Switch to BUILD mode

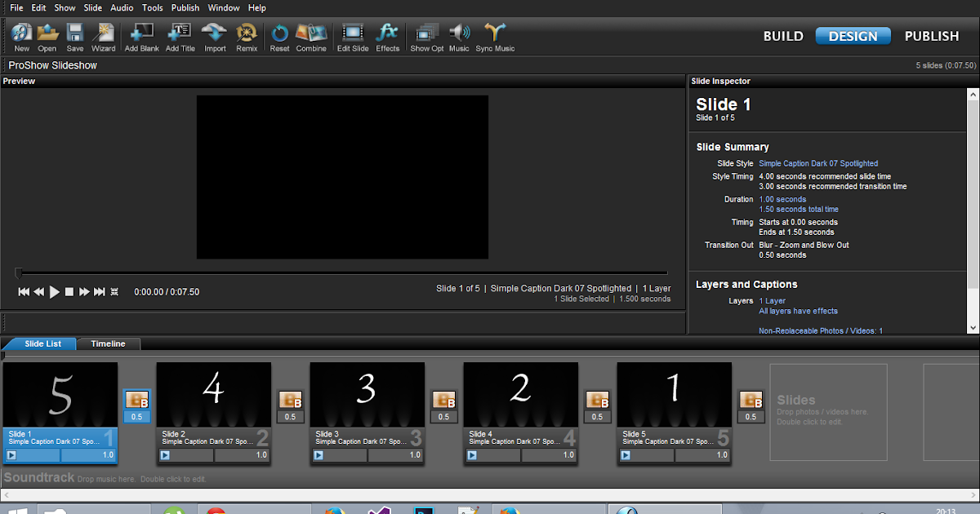(783, 36)
